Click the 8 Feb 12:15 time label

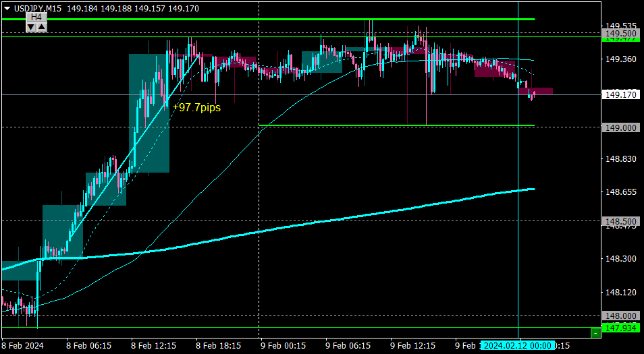click(154, 346)
